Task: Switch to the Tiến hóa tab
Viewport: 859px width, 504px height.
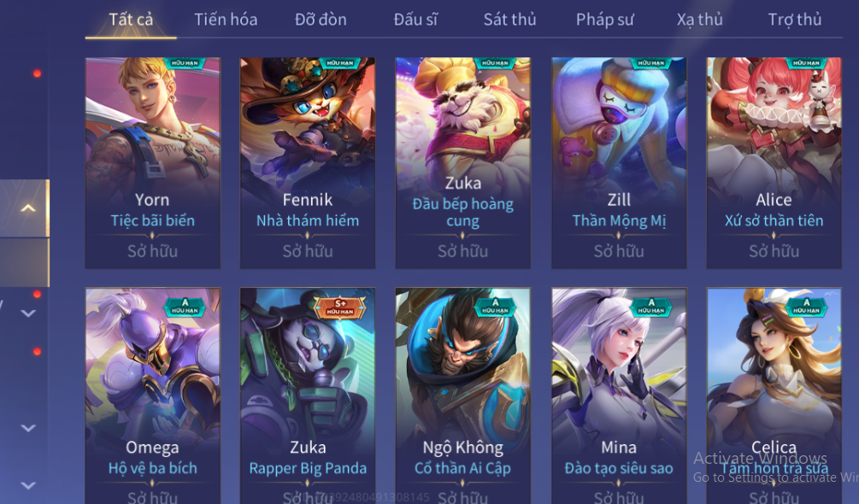Action: point(226,20)
